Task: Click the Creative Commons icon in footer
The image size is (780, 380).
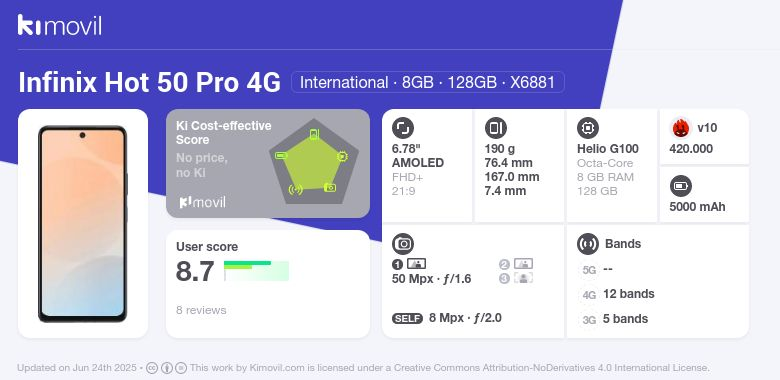Action: (152, 368)
